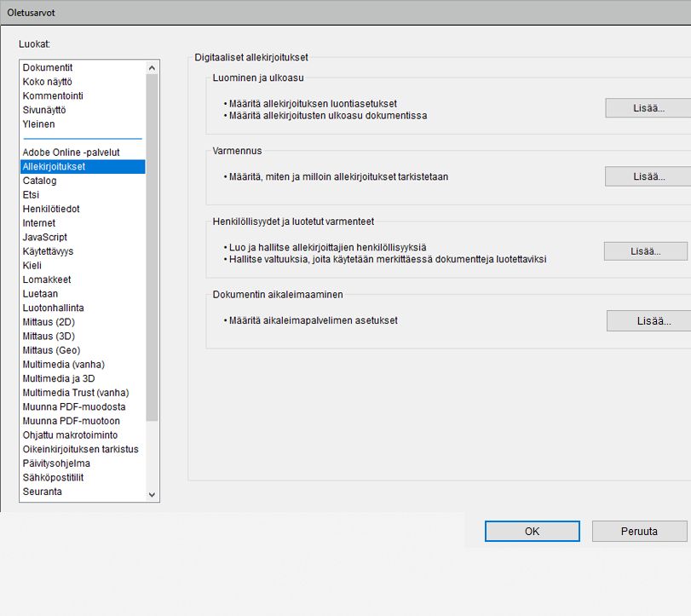
Task: Cancel the dialog with Peruuta
Action: (639, 531)
